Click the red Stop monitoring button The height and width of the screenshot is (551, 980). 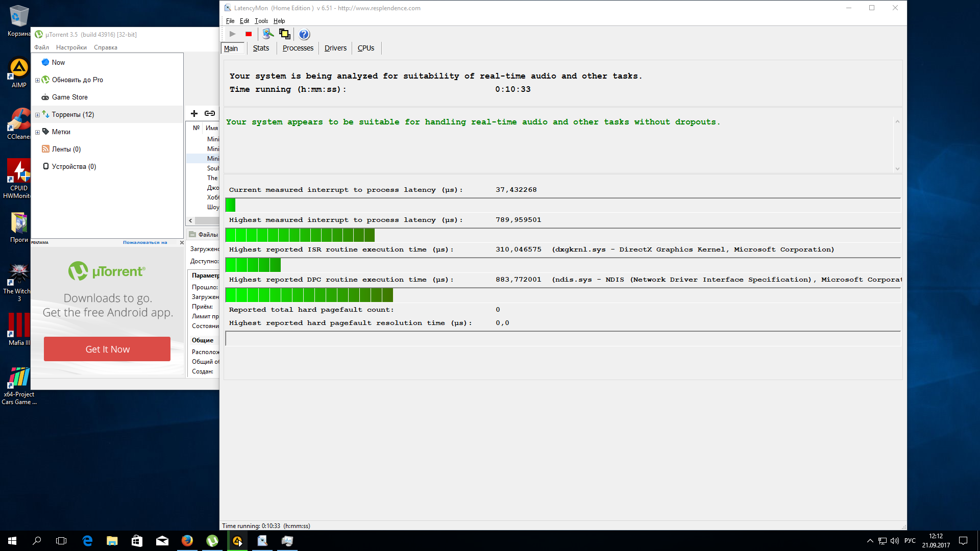point(249,34)
